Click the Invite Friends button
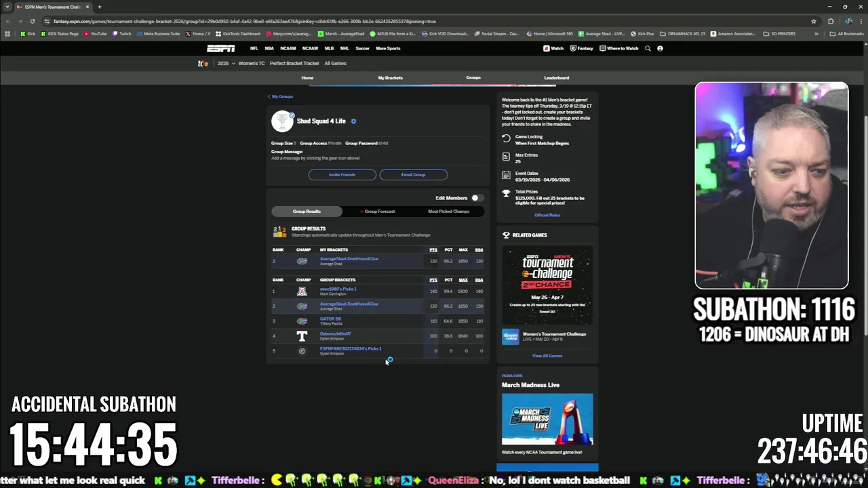868x488 pixels. 342,175
